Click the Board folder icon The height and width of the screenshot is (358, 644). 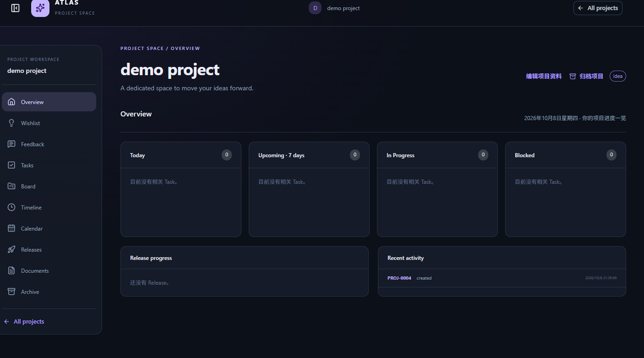11,186
